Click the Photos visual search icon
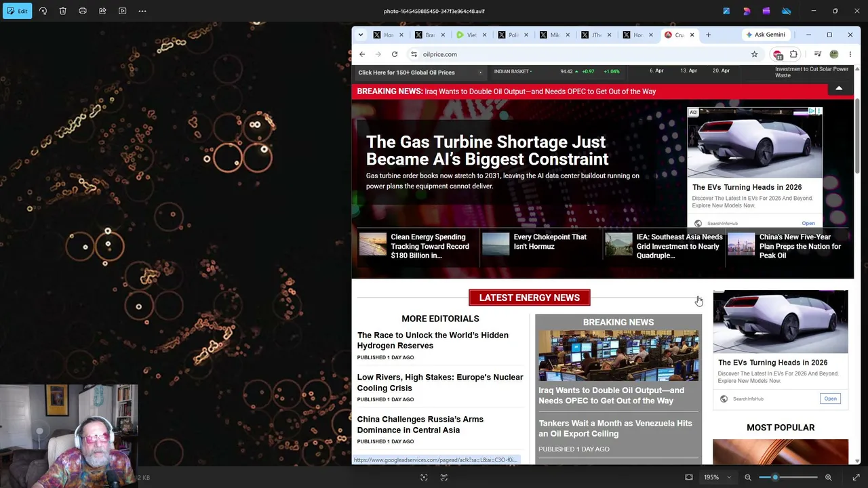This screenshot has height=488, width=868. pyautogui.click(x=424, y=477)
